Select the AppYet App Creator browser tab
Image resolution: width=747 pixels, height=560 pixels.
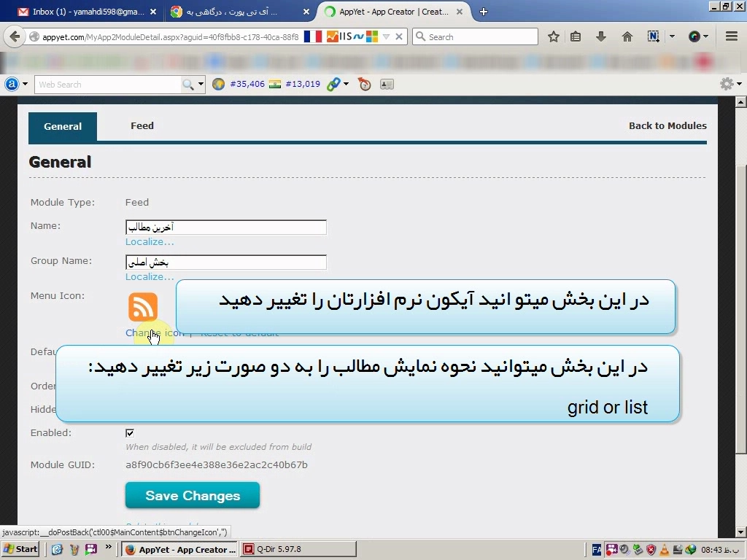click(x=393, y=12)
